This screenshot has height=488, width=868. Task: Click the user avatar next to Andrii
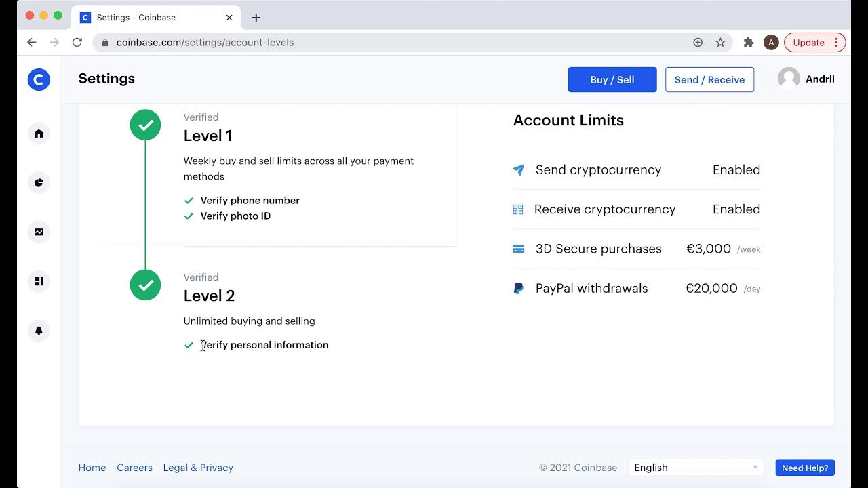pos(789,79)
